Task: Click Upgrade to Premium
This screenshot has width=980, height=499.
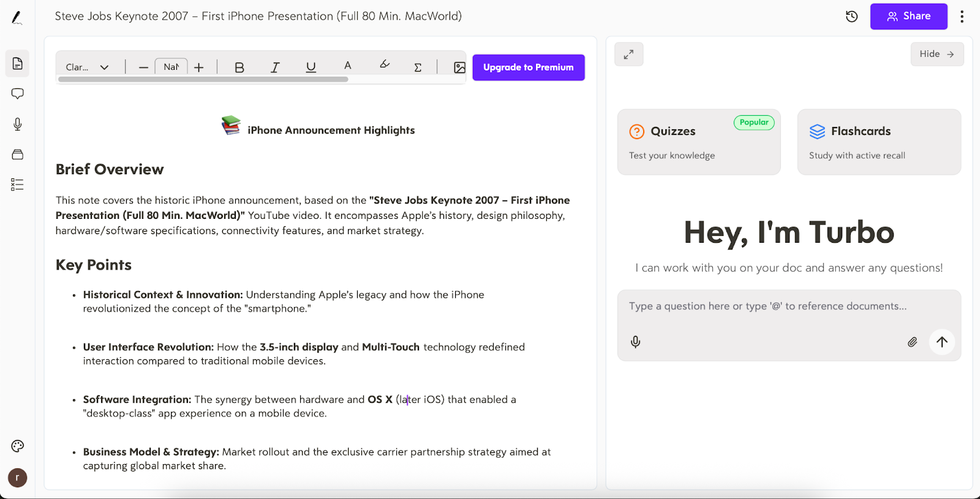Action: coord(529,67)
